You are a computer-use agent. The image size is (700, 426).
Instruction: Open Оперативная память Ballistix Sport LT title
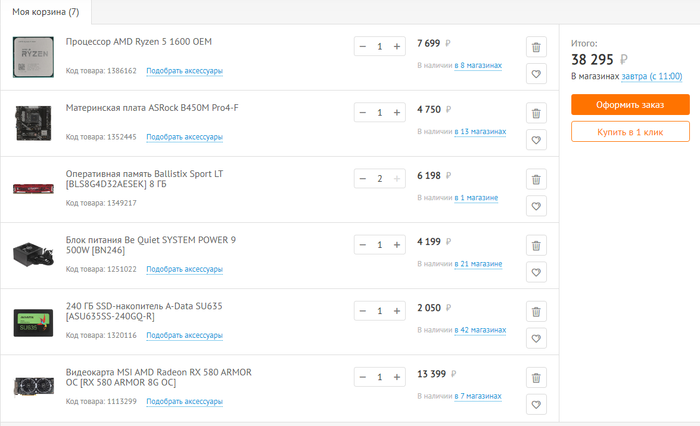pos(144,179)
